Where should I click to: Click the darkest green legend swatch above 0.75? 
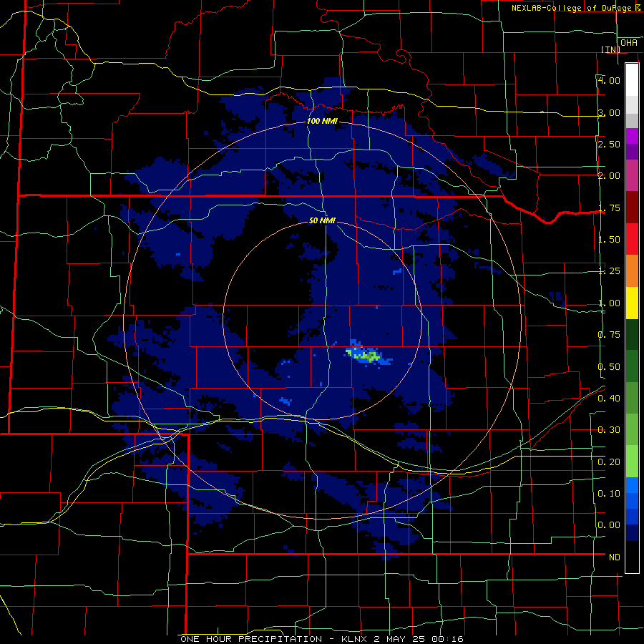(632, 334)
